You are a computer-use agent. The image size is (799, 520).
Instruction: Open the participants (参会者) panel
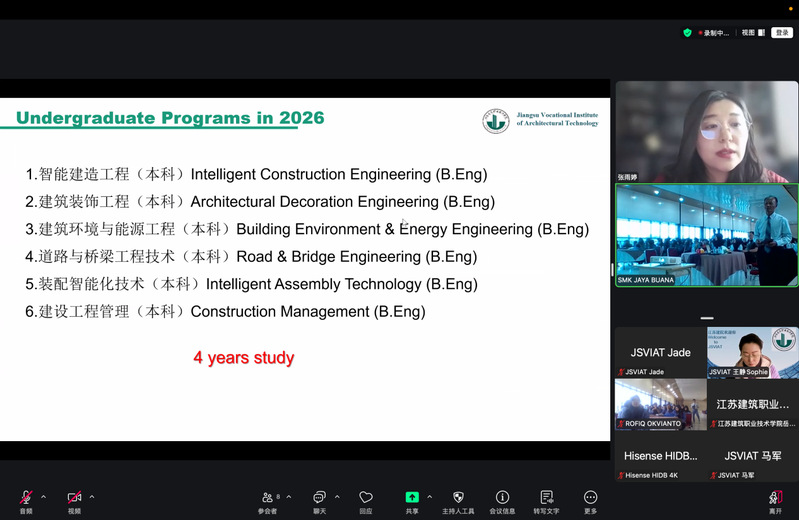point(267,498)
